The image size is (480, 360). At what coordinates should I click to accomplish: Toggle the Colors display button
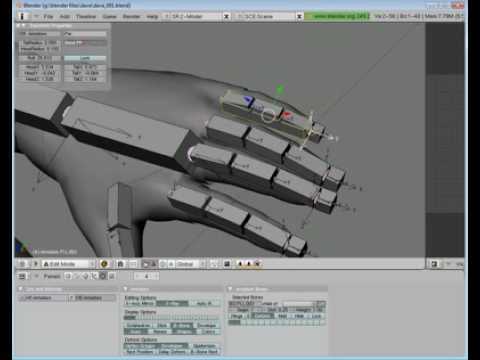[208, 332]
